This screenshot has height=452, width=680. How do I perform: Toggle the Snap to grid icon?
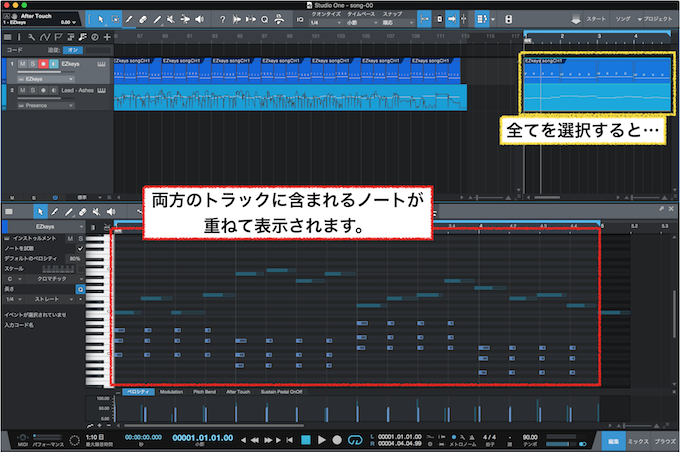tap(424, 19)
